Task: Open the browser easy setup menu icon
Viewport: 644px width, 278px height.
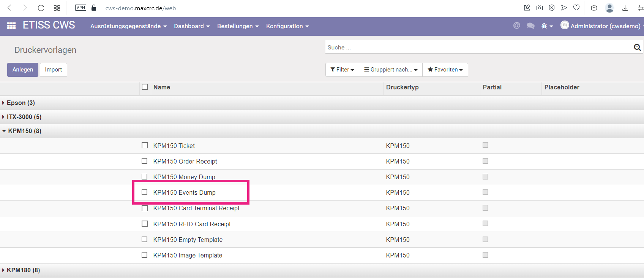Action: pos(641,8)
